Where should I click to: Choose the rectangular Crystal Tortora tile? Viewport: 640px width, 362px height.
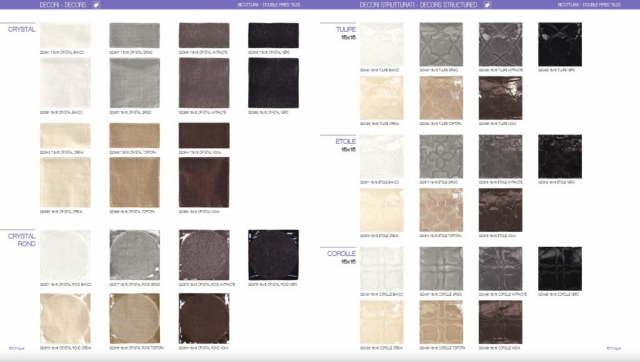135,135
